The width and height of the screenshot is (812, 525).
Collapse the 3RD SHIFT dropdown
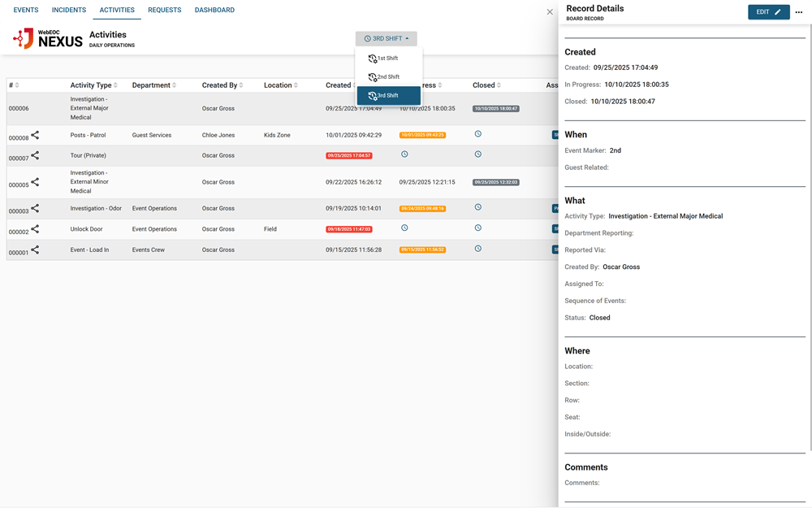click(387, 38)
